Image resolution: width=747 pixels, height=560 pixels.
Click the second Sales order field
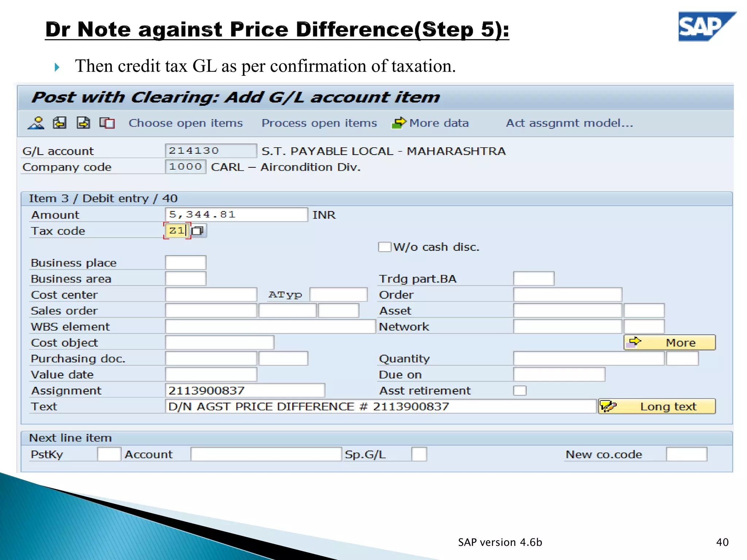[287, 311]
